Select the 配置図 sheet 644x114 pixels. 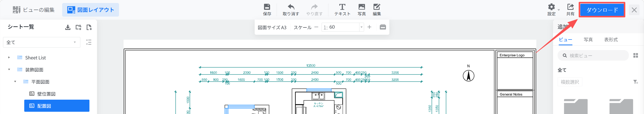click(x=57, y=106)
